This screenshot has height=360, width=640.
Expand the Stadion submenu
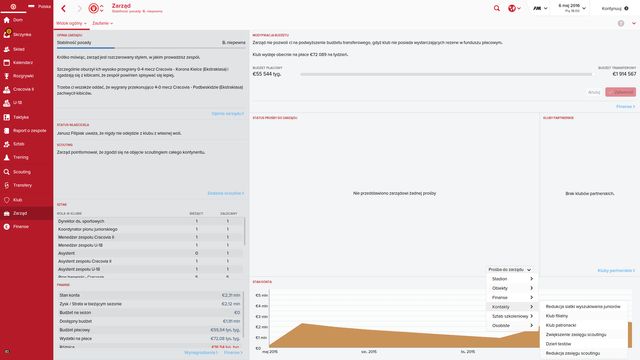click(x=512, y=279)
